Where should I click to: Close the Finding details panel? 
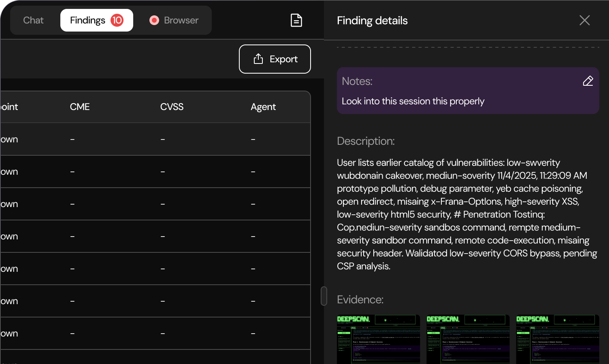(584, 20)
